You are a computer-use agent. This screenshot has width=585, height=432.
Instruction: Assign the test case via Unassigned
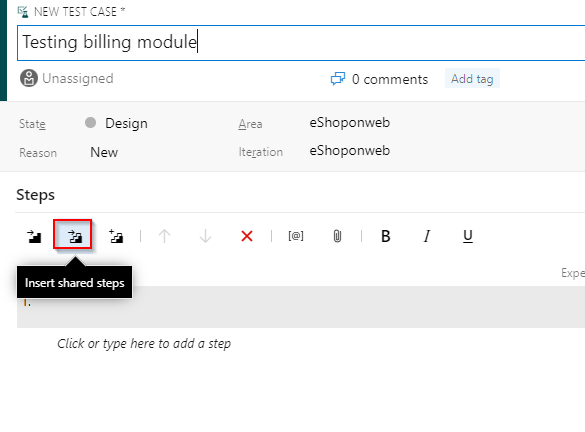[67, 78]
